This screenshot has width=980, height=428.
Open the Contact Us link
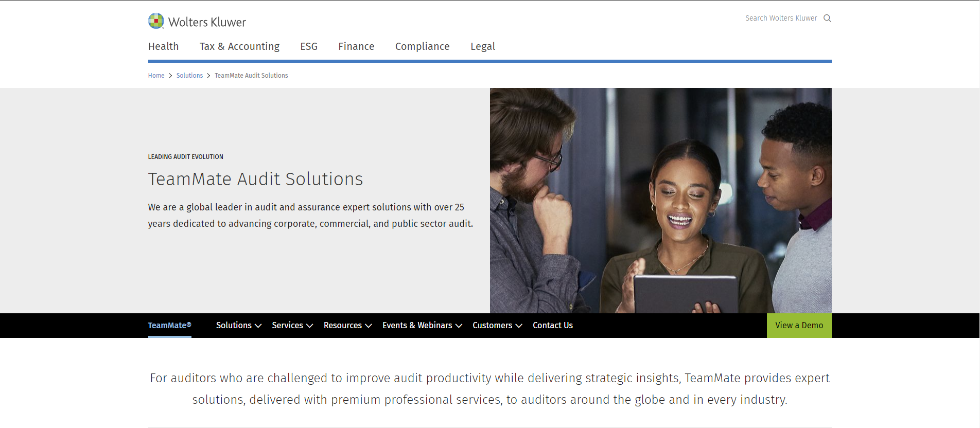[x=553, y=325]
